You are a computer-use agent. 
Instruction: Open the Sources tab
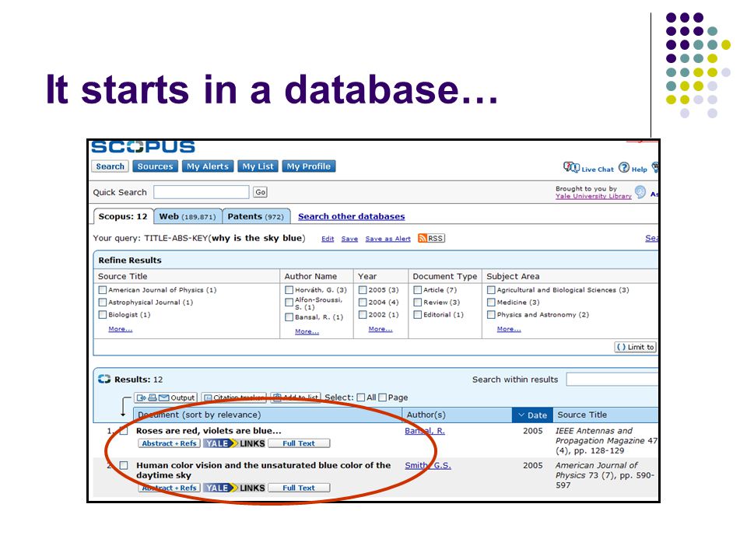point(155,166)
